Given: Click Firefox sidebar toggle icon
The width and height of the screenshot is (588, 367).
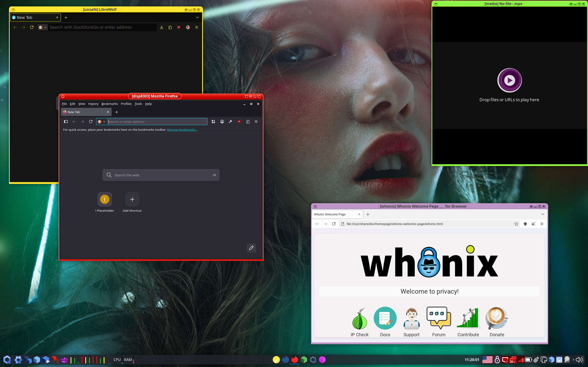Looking at the screenshot, I should pos(66,122).
